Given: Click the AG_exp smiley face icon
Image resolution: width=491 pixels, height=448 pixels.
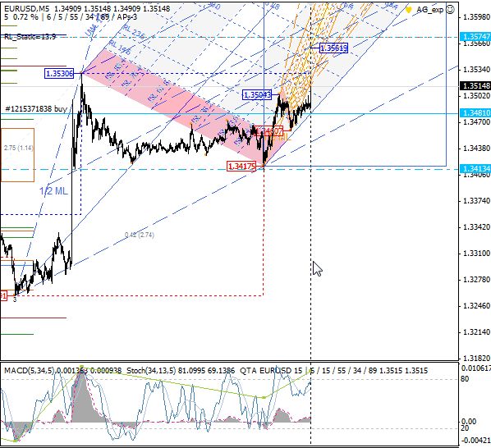Looking at the screenshot, I should coord(450,10).
